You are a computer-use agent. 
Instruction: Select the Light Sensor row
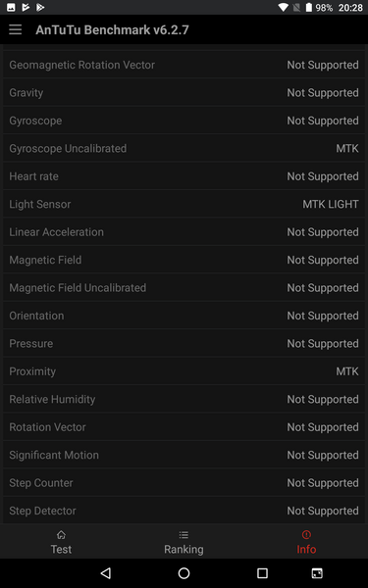pyautogui.click(x=184, y=204)
